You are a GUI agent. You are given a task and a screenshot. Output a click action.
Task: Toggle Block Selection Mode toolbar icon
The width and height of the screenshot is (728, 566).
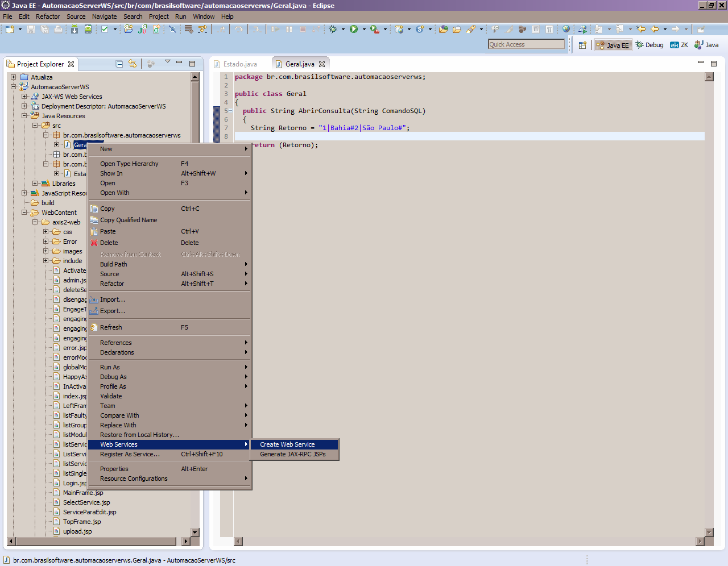536,29
